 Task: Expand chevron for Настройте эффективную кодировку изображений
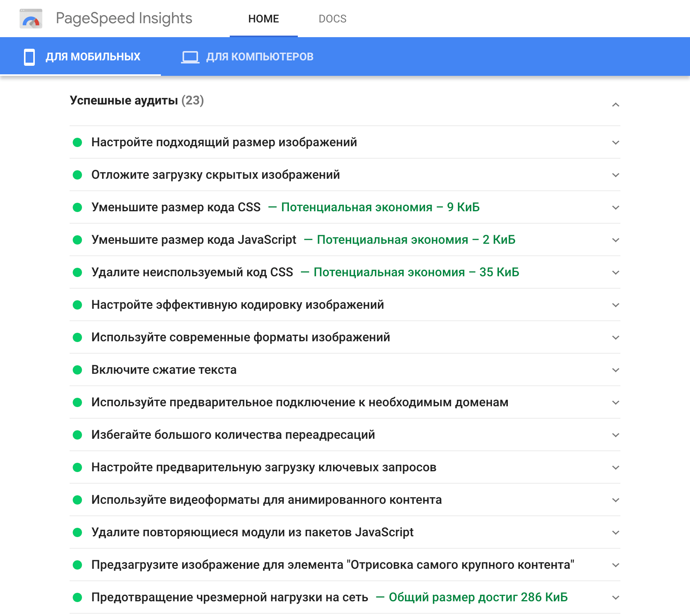[x=616, y=305]
